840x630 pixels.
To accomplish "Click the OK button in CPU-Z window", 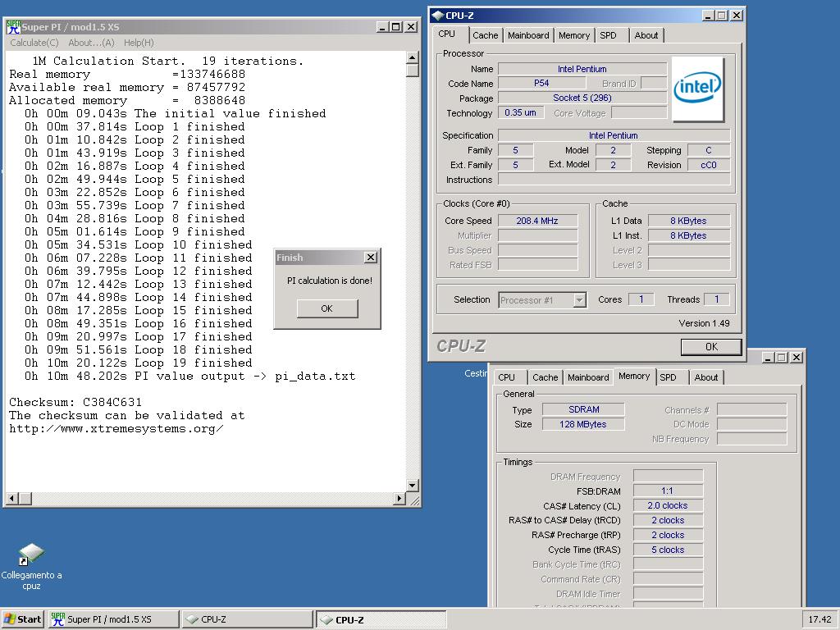I will [711, 347].
